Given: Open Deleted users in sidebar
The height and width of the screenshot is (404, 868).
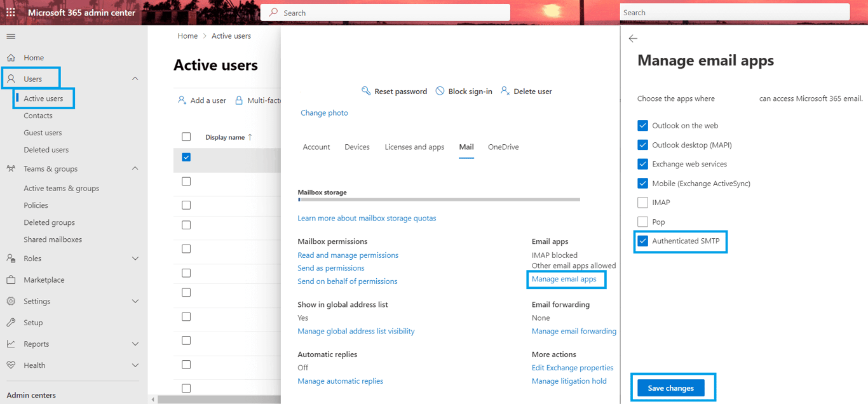Looking at the screenshot, I should tap(46, 150).
